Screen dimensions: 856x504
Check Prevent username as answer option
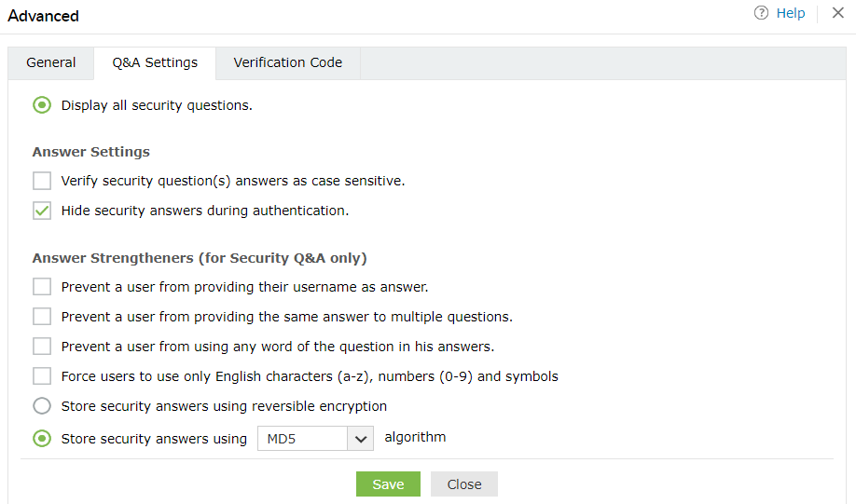click(x=42, y=287)
